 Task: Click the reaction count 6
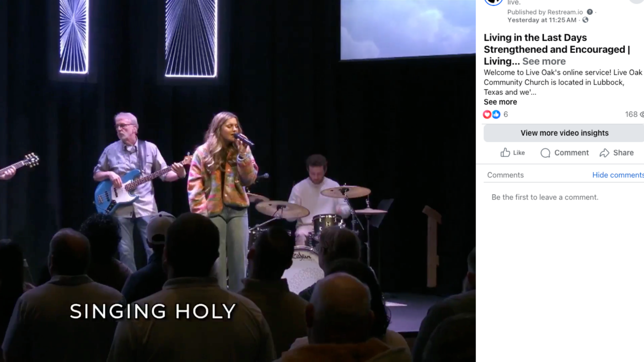click(x=506, y=114)
